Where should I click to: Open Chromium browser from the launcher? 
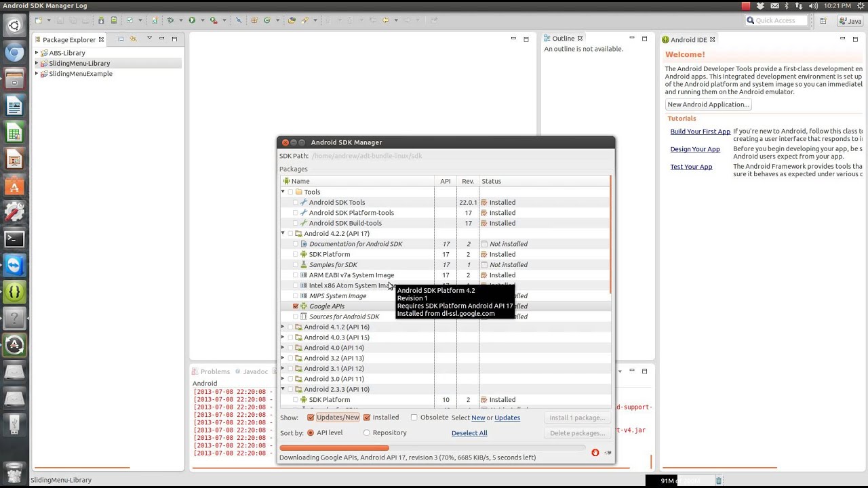pos(14,53)
